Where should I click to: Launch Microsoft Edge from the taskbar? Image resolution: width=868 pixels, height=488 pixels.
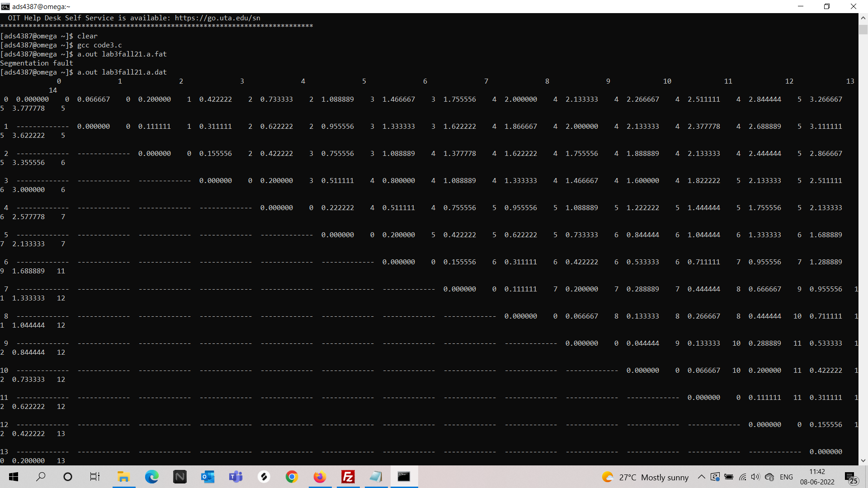click(151, 477)
